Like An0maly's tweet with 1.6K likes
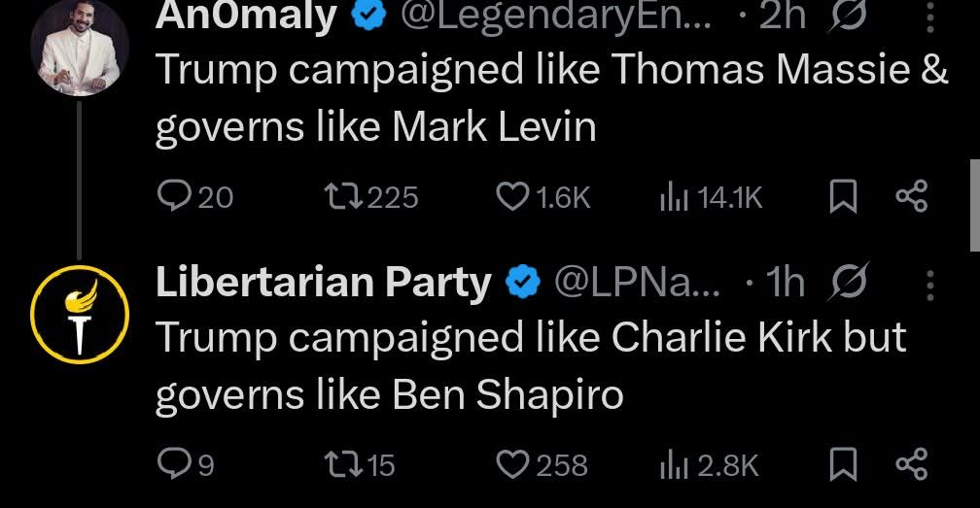Image resolution: width=980 pixels, height=508 pixels. tap(512, 198)
